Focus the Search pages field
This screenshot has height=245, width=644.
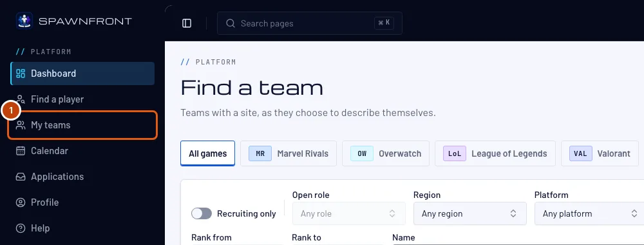tap(310, 23)
